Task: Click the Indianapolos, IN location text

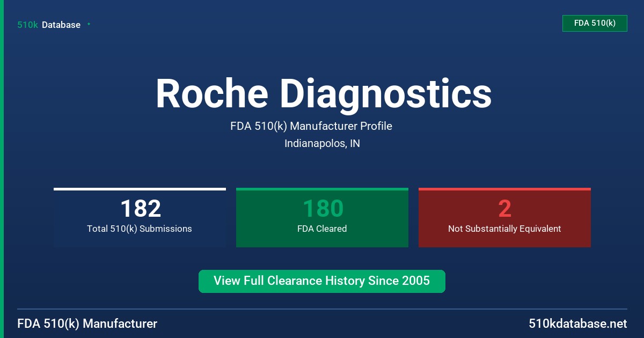Action: tap(322, 144)
